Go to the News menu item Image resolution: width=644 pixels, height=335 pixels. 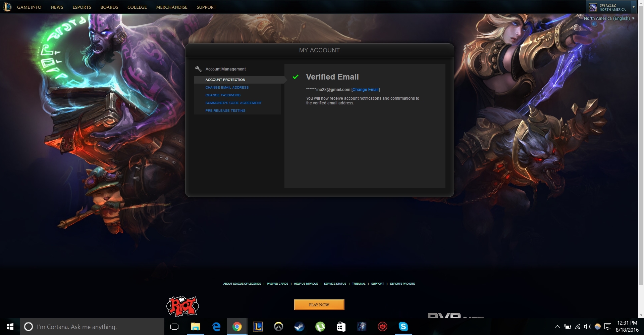(57, 7)
